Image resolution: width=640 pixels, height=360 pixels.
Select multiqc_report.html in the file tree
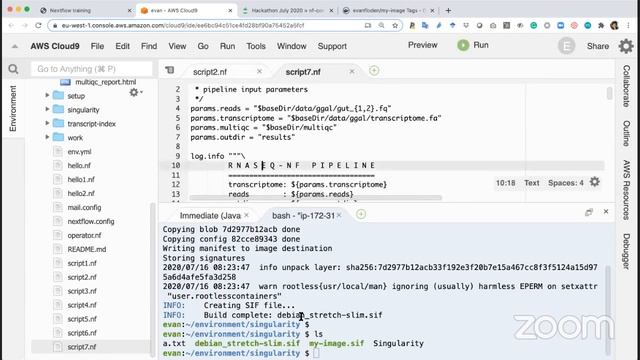click(x=105, y=82)
